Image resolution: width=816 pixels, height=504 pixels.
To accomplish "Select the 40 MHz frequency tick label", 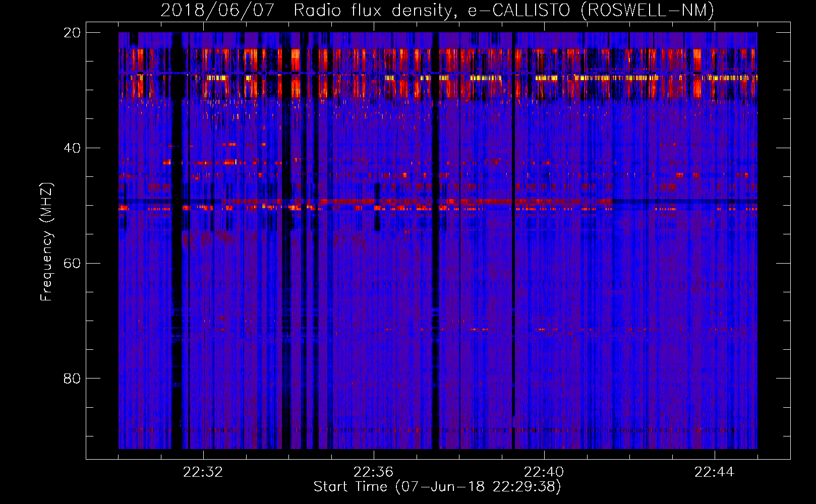I will point(72,148).
